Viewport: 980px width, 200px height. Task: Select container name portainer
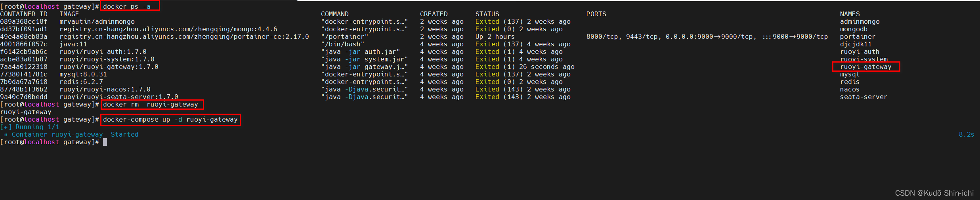click(x=858, y=37)
